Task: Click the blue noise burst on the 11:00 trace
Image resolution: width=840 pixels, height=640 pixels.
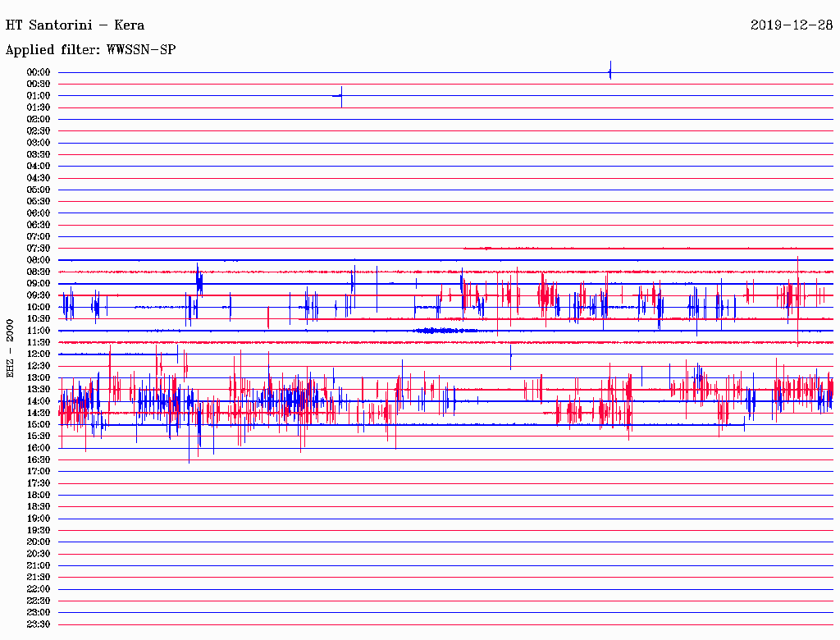Action: click(444, 331)
